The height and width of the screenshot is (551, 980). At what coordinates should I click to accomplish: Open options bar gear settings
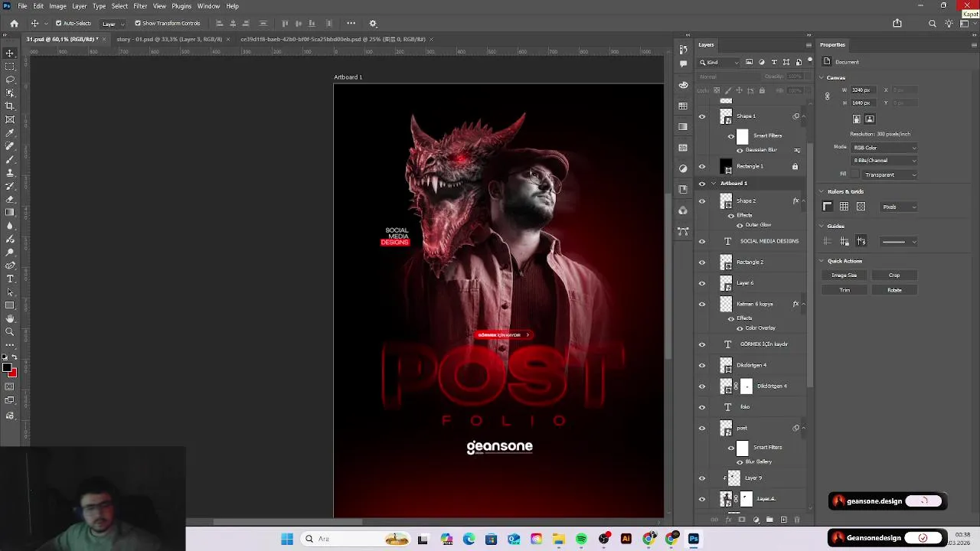point(373,23)
